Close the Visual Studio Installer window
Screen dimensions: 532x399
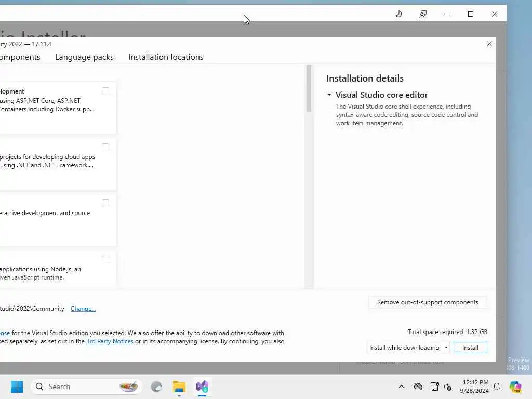[x=495, y=14]
